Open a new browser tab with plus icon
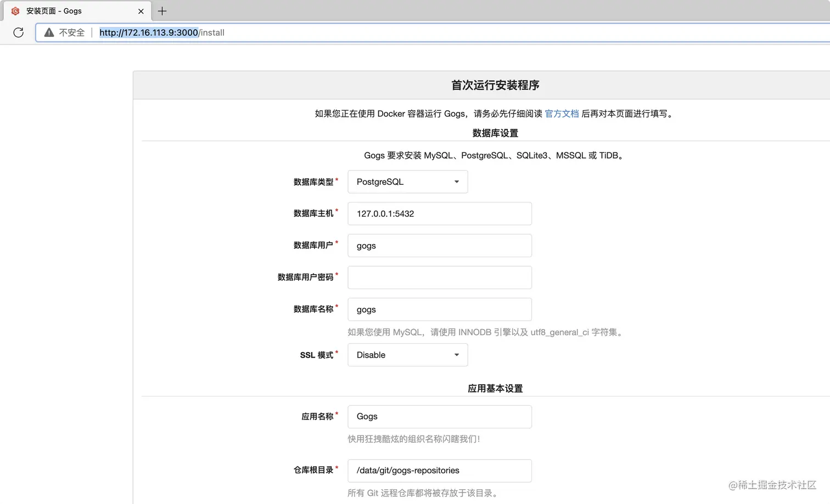This screenshot has width=830, height=504. click(x=162, y=11)
